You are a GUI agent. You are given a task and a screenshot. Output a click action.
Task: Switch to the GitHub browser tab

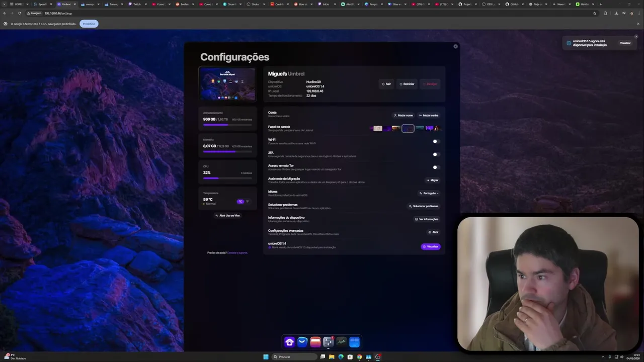[514, 4]
